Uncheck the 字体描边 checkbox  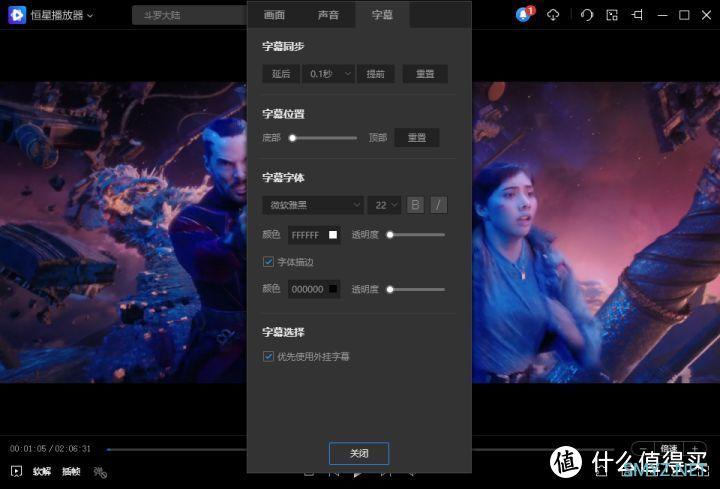268,262
